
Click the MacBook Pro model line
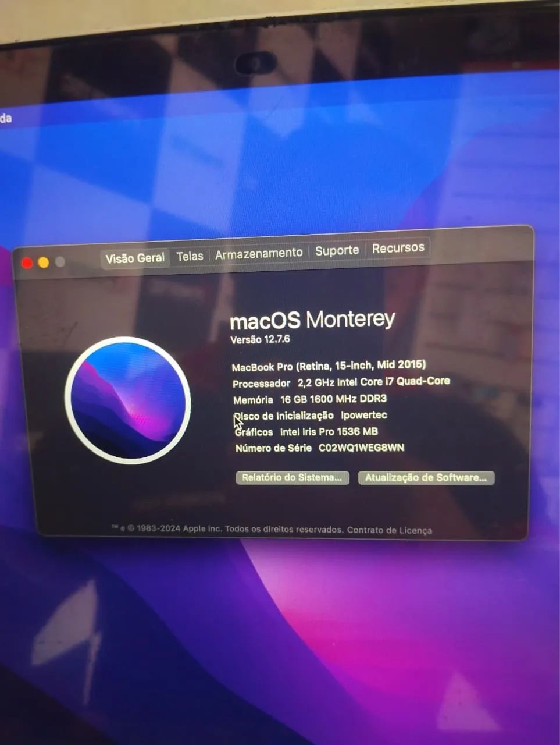pos(329,366)
